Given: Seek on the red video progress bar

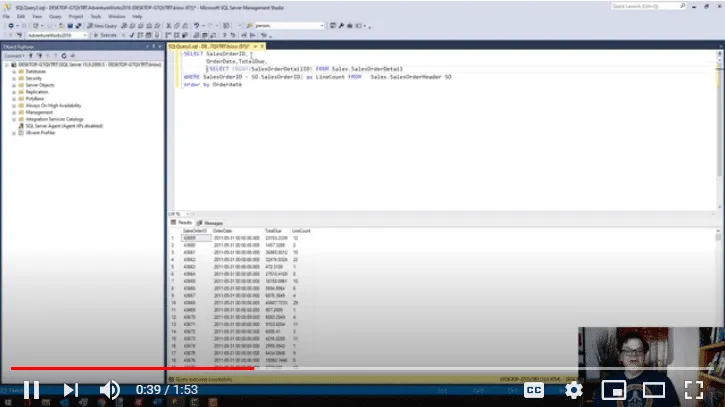Looking at the screenshot, I should [x=132, y=368].
